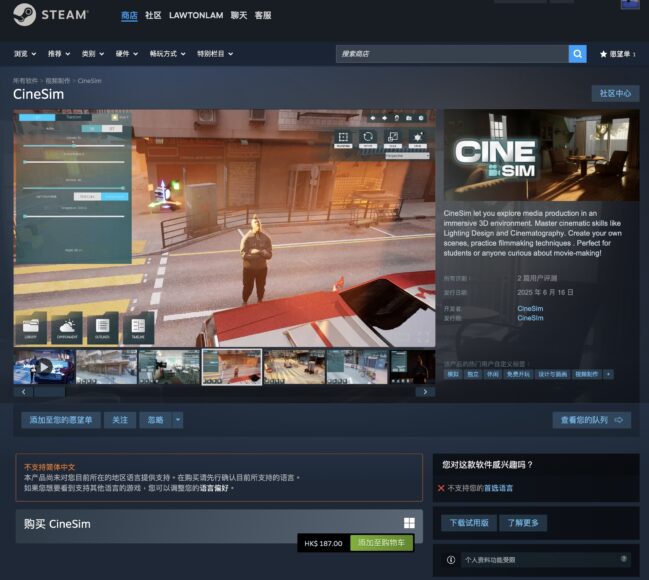Expand the 特别栏目 menu
The image size is (649, 580).
(215, 54)
